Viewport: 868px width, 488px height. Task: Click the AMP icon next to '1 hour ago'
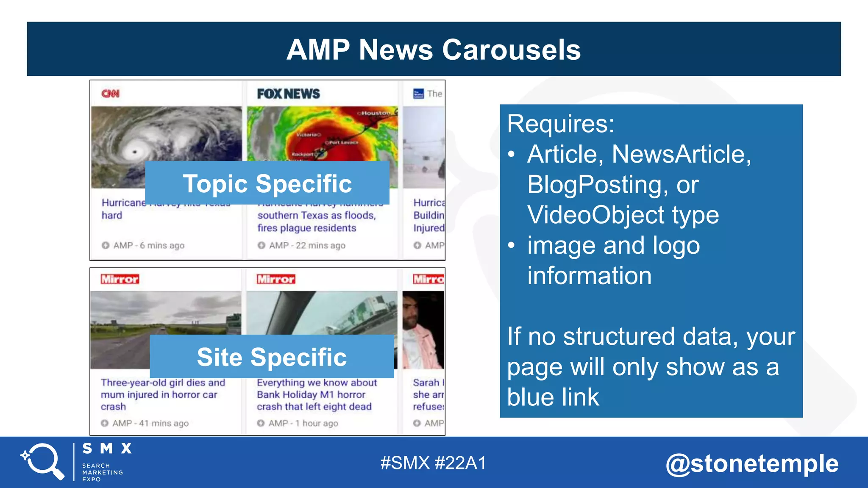261,423
